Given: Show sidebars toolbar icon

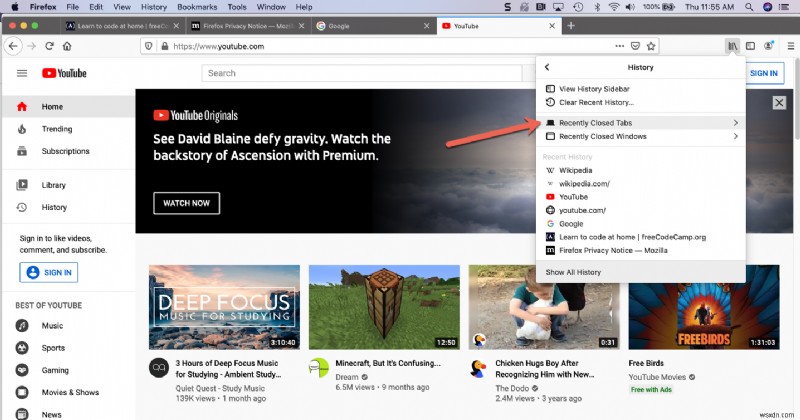Looking at the screenshot, I should coord(750,46).
